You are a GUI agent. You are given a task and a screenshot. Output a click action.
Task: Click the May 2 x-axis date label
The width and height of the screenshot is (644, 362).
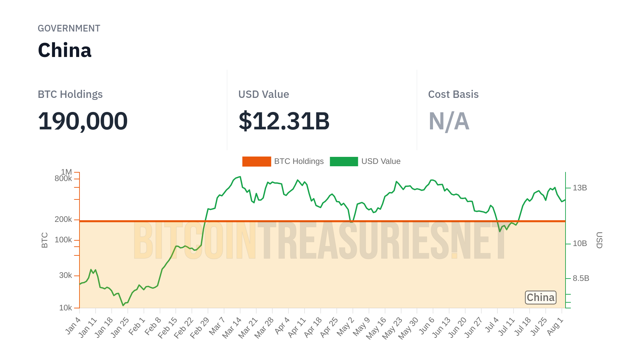[x=345, y=326]
